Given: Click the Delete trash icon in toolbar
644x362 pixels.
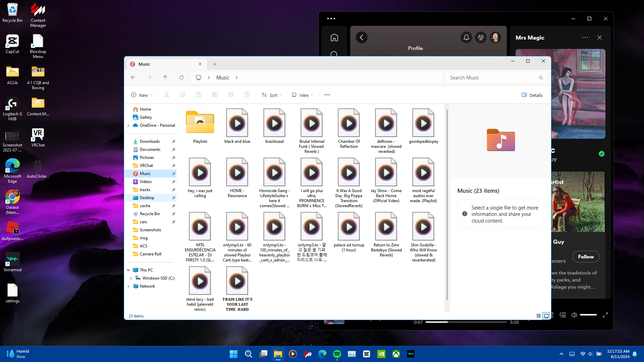Looking at the screenshot, I should 247,95.
